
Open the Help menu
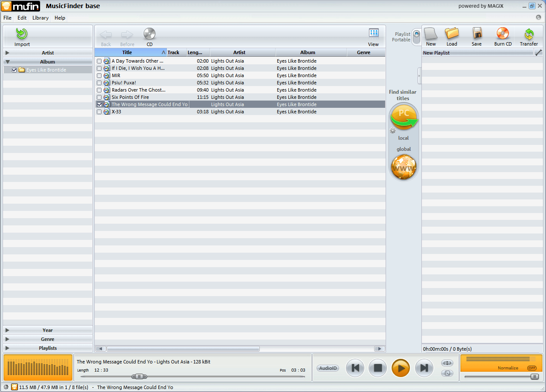pyautogui.click(x=60, y=18)
